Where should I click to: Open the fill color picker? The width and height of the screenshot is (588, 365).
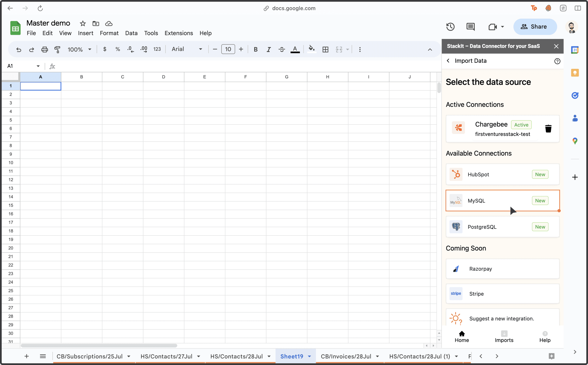click(x=312, y=49)
